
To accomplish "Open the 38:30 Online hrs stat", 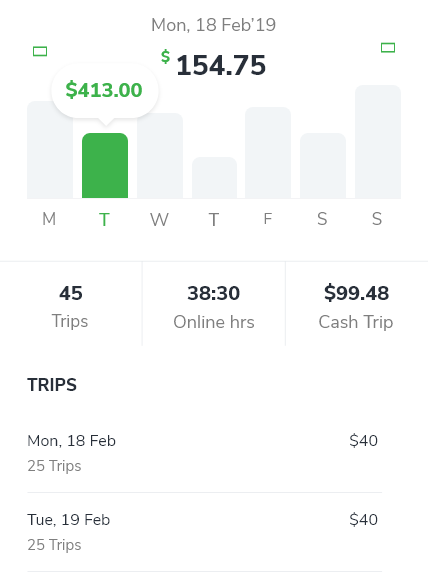I will [x=214, y=304].
